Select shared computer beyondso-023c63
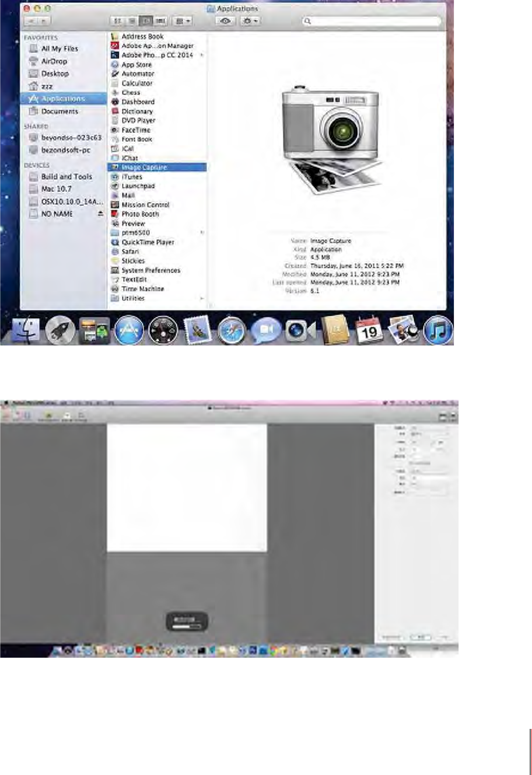 pyautogui.click(x=71, y=138)
